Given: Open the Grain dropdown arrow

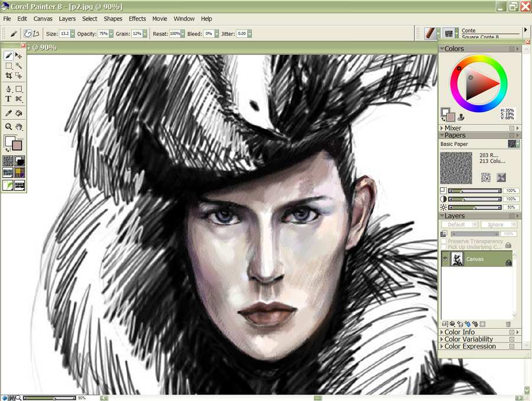Looking at the screenshot, I should (x=145, y=34).
